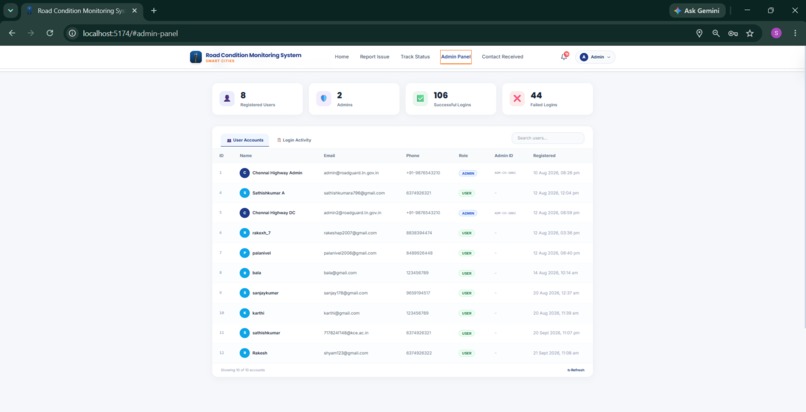The height and width of the screenshot is (412, 806).
Task: Open a new browser tab with plus
Action: tap(154, 10)
